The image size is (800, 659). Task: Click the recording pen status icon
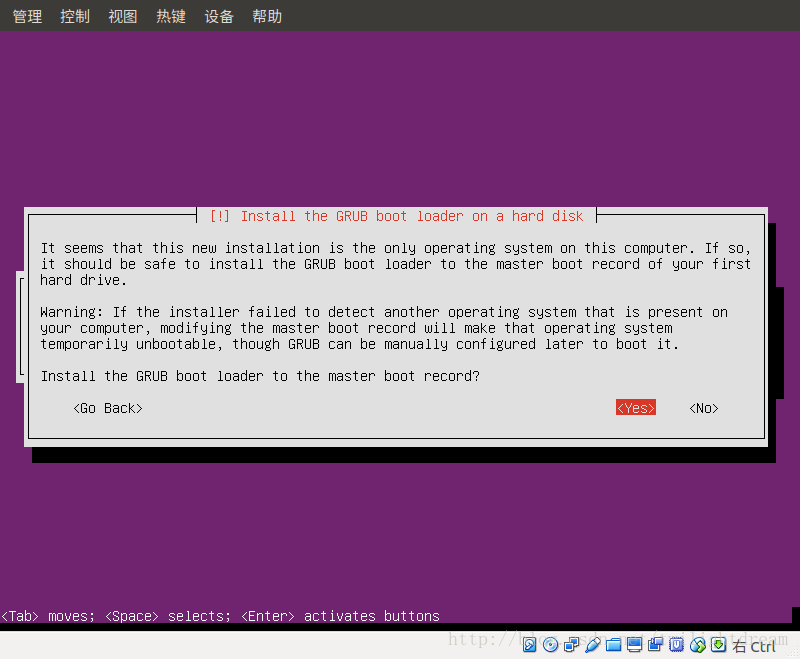(x=593, y=644)
